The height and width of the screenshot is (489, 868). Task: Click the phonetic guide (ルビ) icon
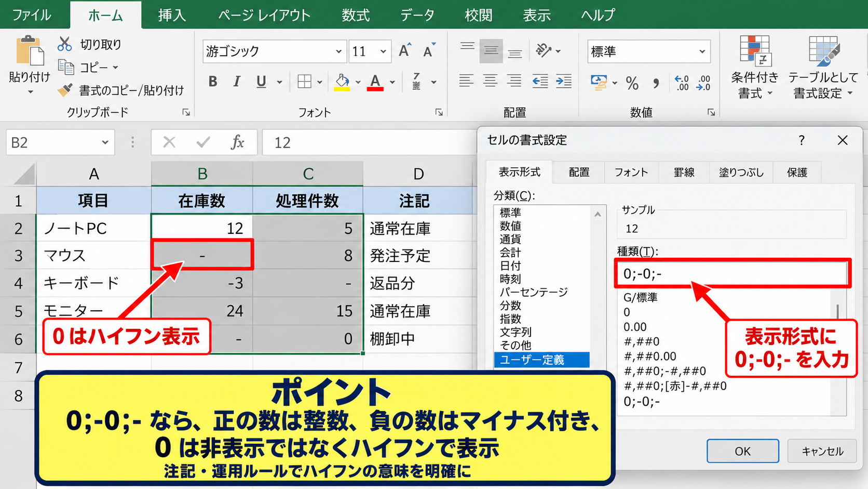tap(416, 82)
